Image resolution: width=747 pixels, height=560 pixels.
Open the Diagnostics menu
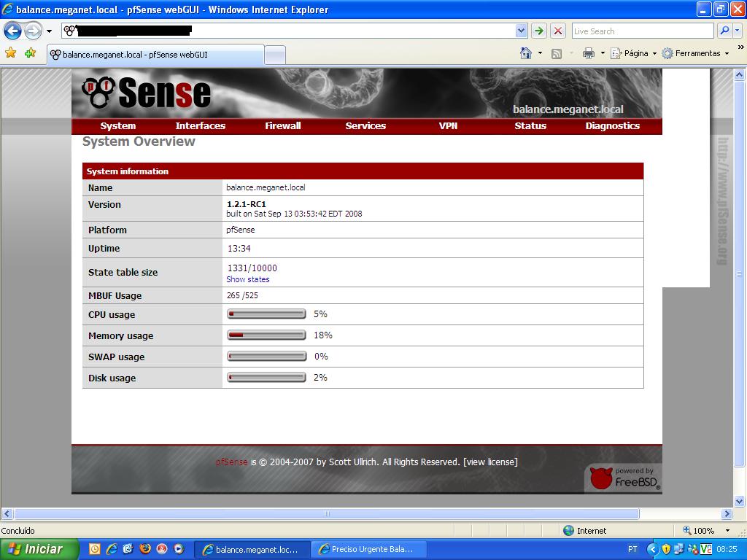click(612, 125)
